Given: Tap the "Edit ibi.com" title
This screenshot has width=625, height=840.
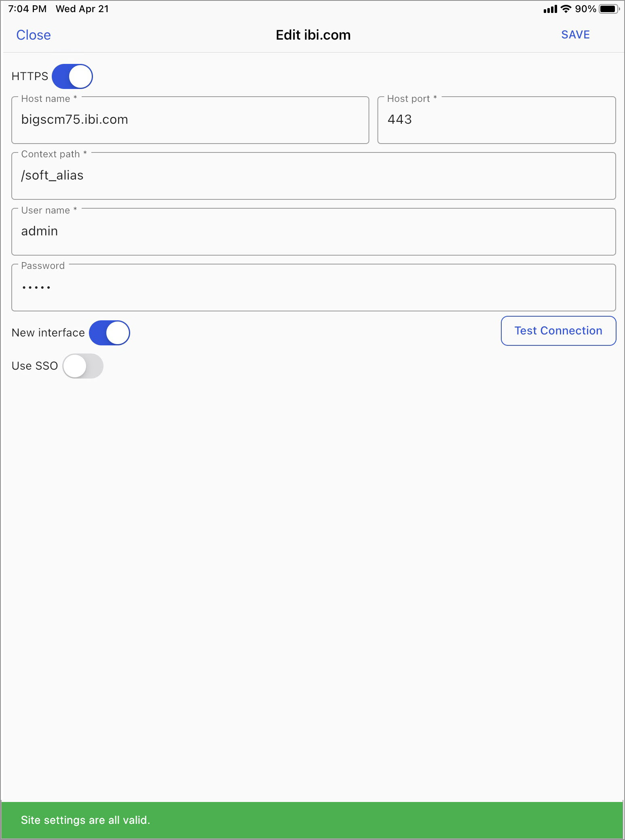Looking at the screenshot, I should tap(313, 35).
